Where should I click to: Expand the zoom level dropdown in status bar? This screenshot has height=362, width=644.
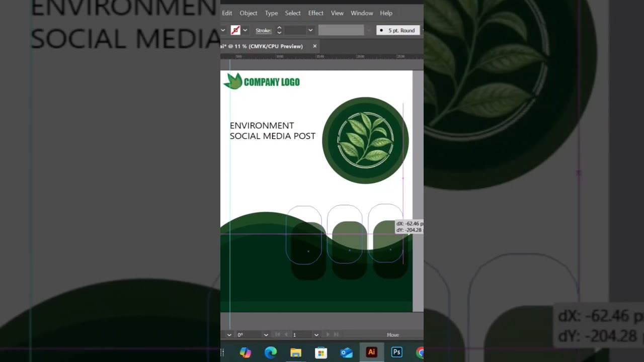pyautogui.click(x=229, y=335)
